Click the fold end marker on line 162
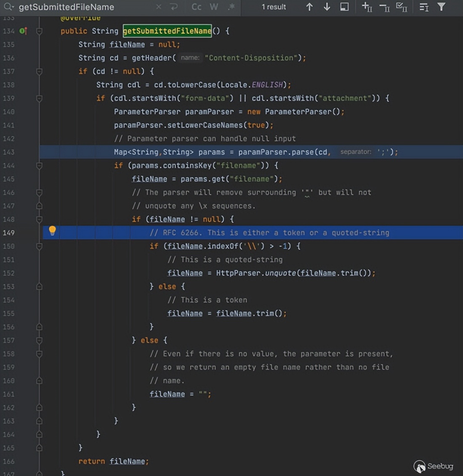463x476 pixels. 39,407
